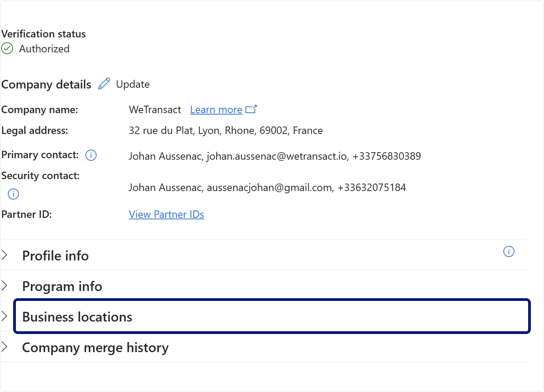Open the Learn more link
The width and height of the screenshot is (544, 392).
(216, 110)
